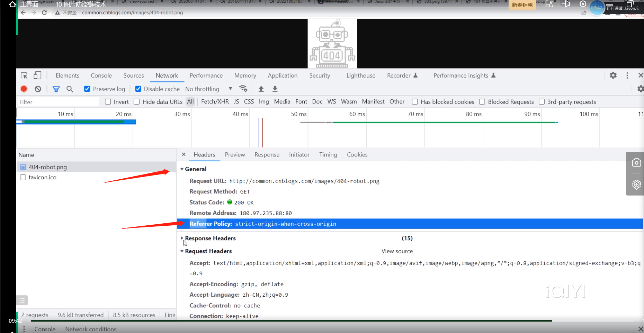644x333 pixels.
Task: Open network conditions via the Wi-Fi icon
Action: tap(243, 89)
